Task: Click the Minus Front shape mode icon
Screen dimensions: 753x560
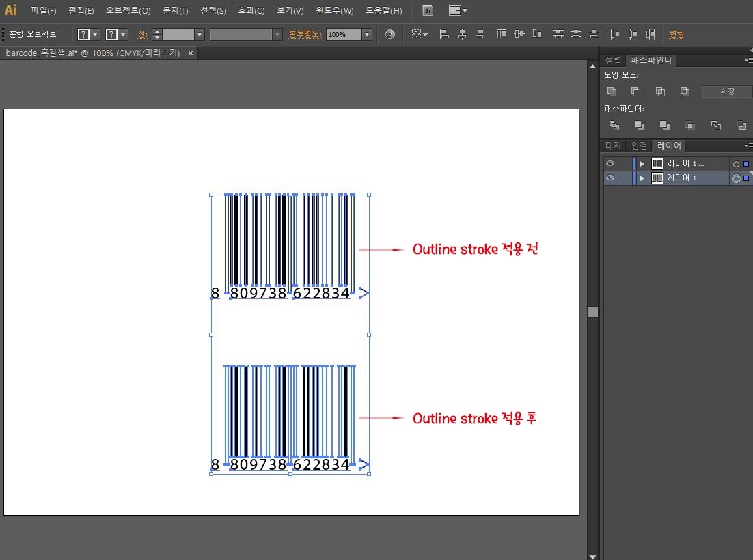Action: 635,92
